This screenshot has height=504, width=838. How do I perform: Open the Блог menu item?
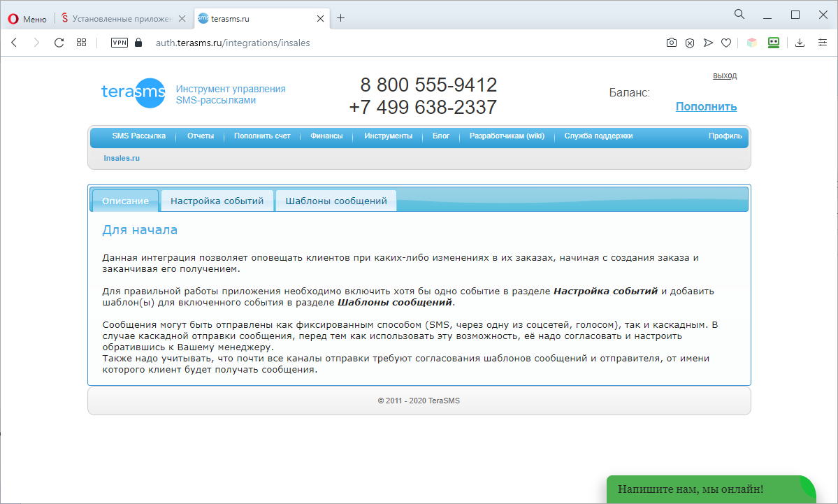pos(441,136)
